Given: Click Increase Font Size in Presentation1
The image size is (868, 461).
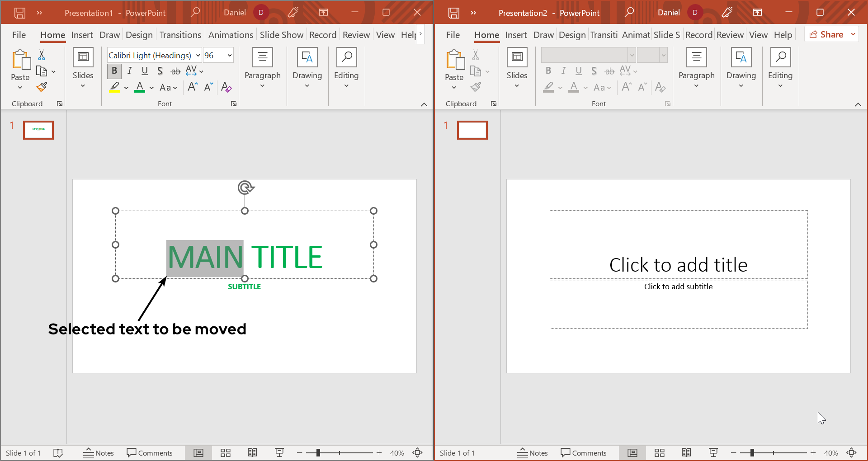Looking at the screenshot, I should tap(193, 87).
